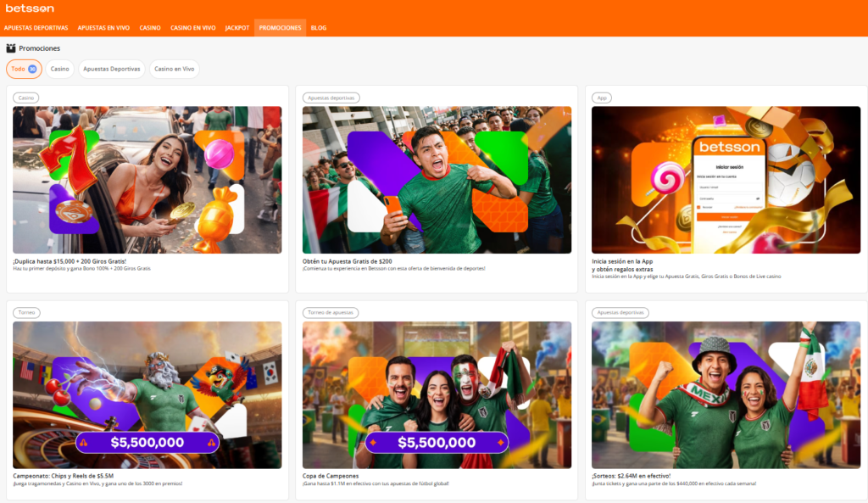Navigate to Casino en Vivo
The image size is (868, 503).
click(x=193, y=28)
